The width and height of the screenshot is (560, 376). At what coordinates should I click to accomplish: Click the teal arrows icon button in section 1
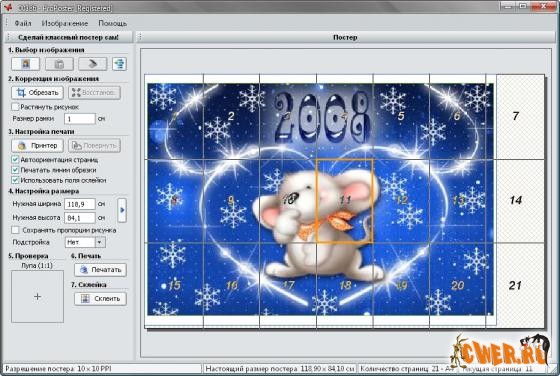click(119, 64)
